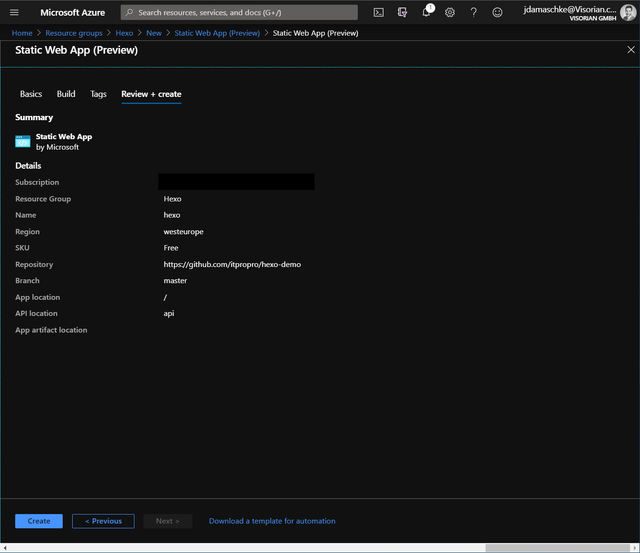Click the 'App location' label
Screen dimensions: 640x553
38,297
